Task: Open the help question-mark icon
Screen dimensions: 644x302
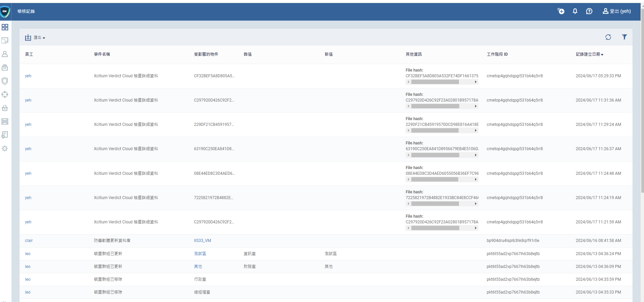Action: [x=589, y=11]
